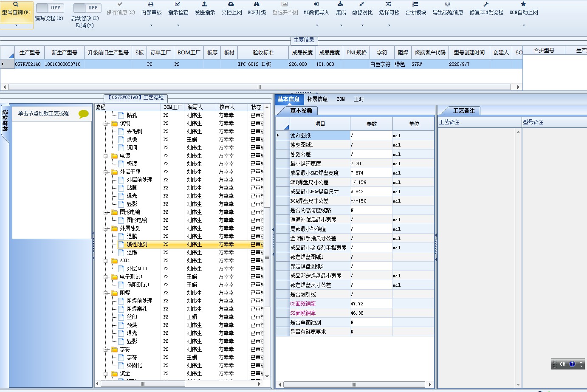Switch to the BOM tab
The image size is (587, 392).
(341, 99)
